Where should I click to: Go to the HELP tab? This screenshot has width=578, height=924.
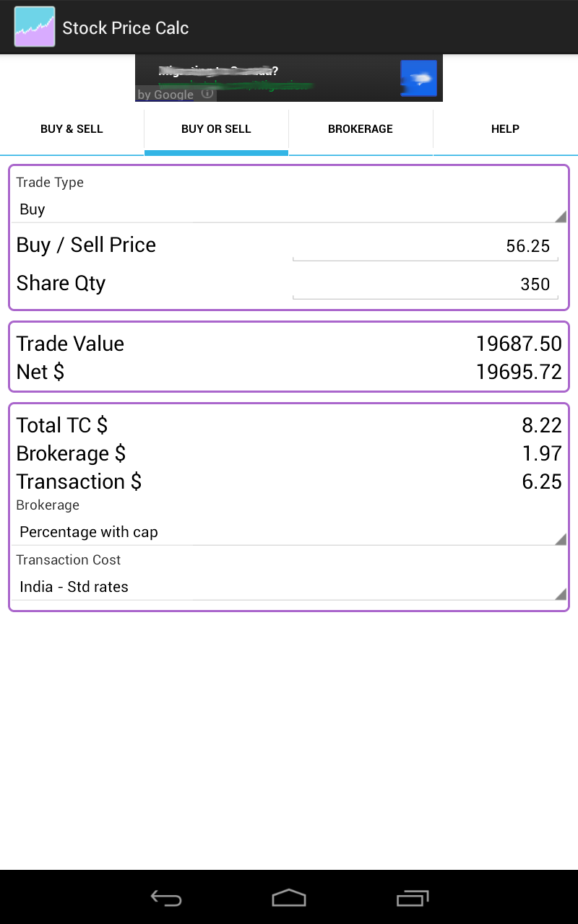click(505, 129)
